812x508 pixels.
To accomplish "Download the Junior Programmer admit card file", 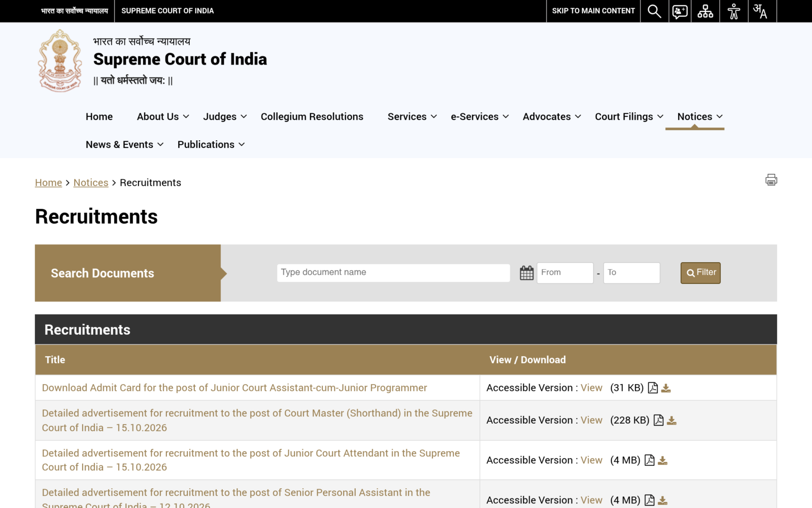I will [666, 389].
